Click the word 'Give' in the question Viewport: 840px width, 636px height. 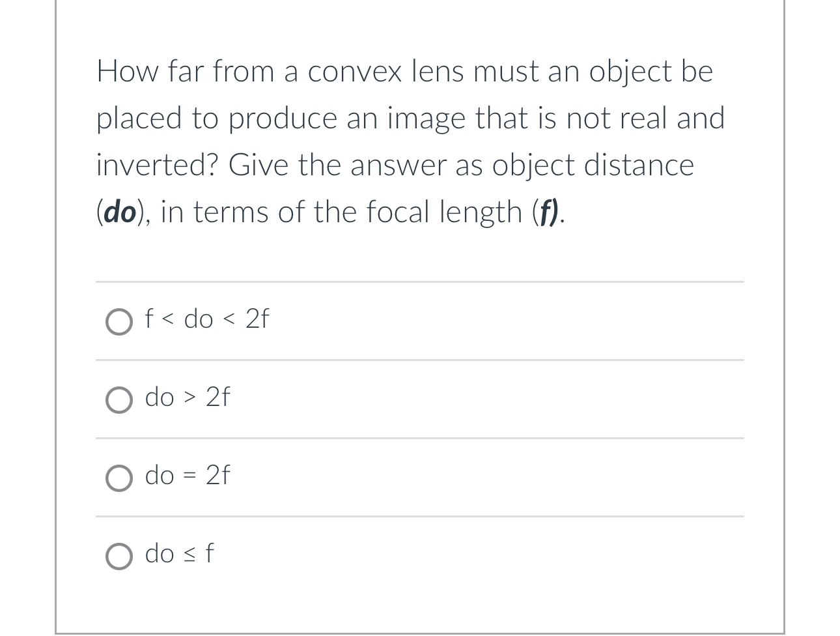pyautogui.click(x=259, y=165)
